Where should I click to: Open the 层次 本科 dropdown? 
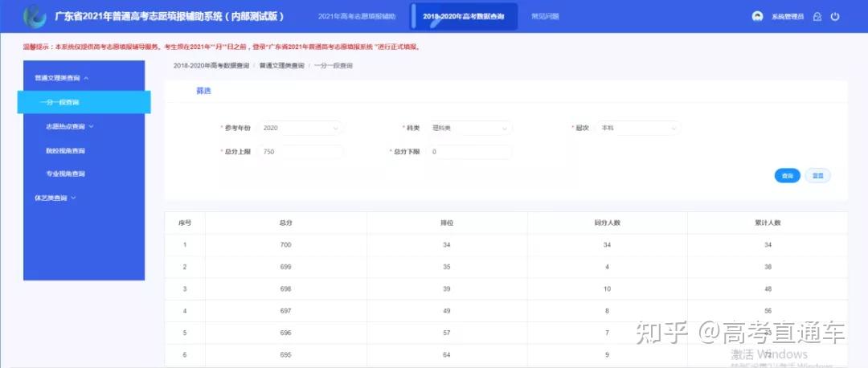point(637,128)
